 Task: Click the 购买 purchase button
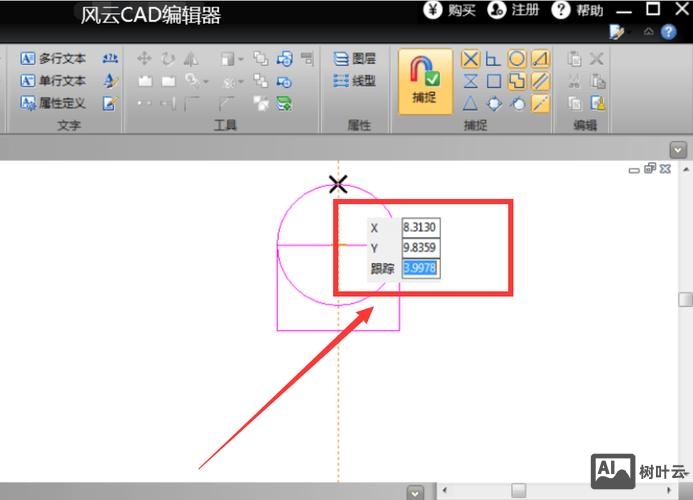click(450, 10)
